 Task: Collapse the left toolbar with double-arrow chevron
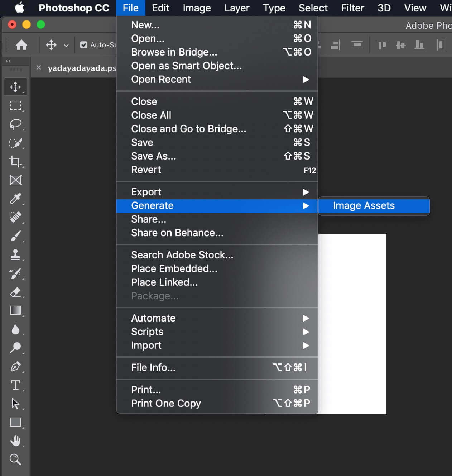click(8, 61)
